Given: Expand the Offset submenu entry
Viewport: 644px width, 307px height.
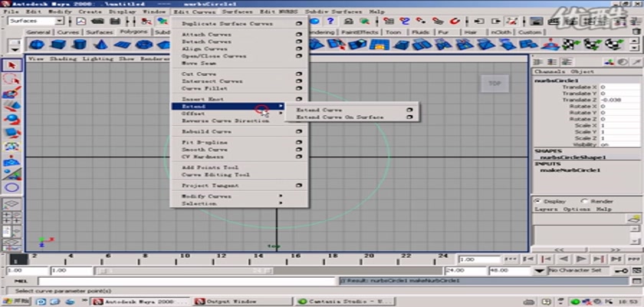Looking at the screenshot, I should (x=228, y=114).
